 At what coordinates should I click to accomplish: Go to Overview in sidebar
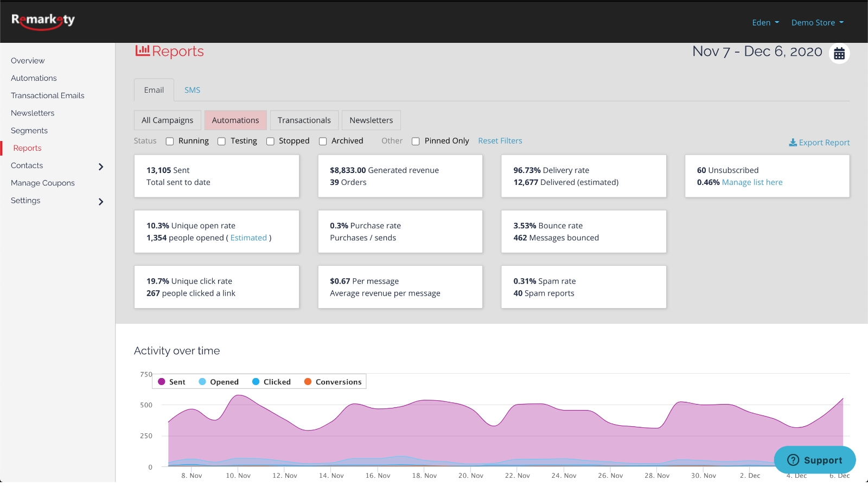pyautogui.click(x=28, y=61)
